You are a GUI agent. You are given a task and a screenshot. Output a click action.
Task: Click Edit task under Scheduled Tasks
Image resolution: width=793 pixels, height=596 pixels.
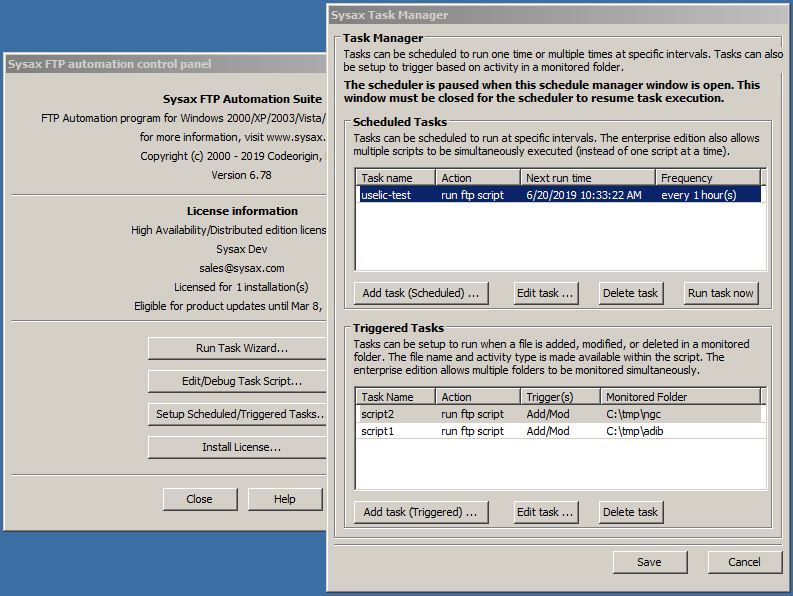545,293
